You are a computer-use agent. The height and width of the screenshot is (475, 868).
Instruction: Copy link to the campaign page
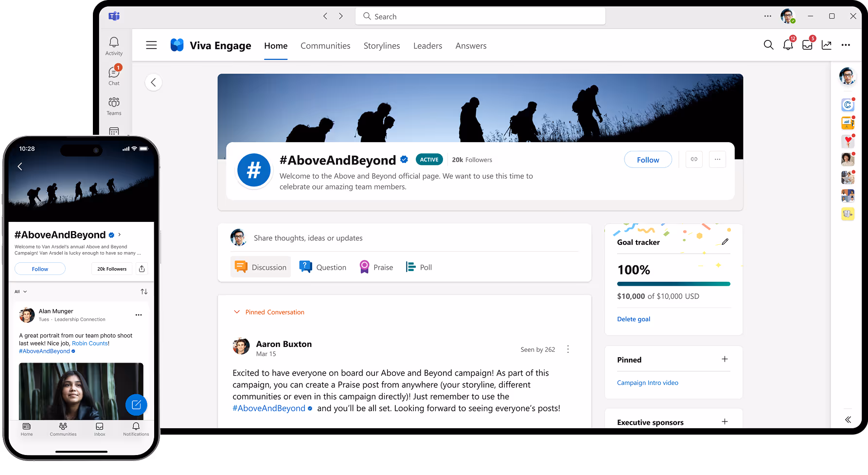[x=694, y=159]
